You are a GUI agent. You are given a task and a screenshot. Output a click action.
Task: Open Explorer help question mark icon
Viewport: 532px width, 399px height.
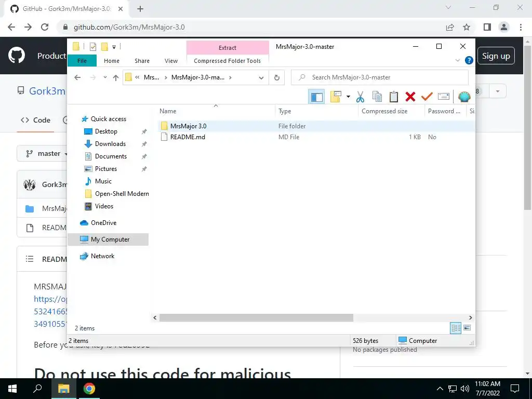(469, 60)
